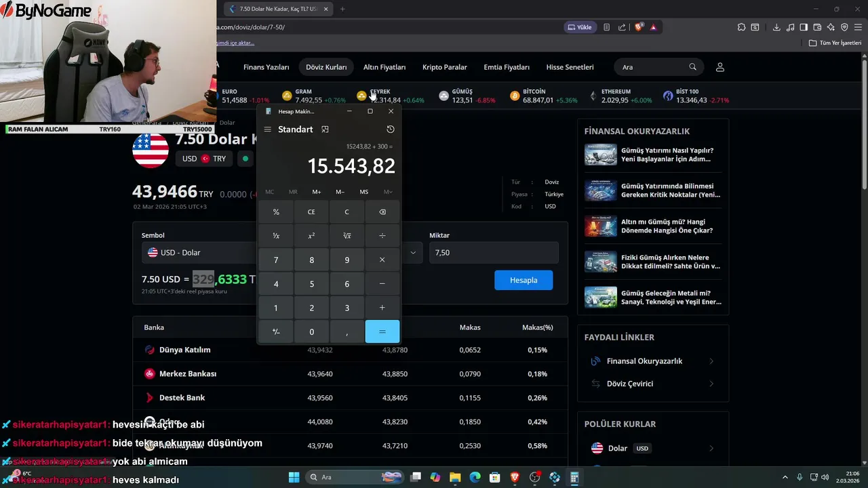Open the Merkez Bankası bank row
Image resolution: width=868 pixels, height=488 pixels.
point(350,373)
